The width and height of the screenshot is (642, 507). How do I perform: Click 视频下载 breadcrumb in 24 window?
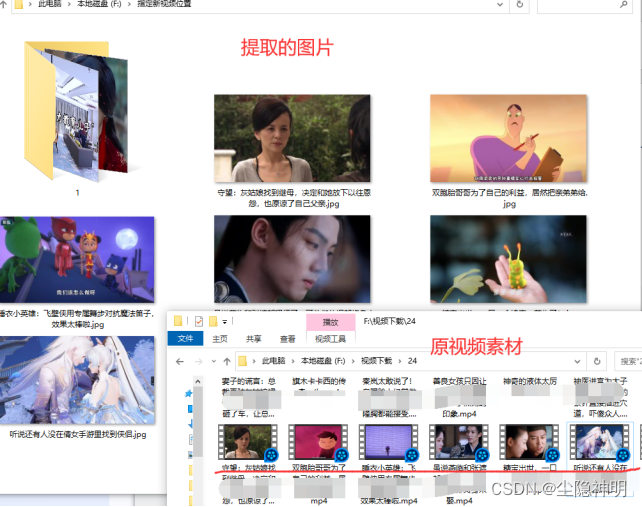click(x=376, y=361)
